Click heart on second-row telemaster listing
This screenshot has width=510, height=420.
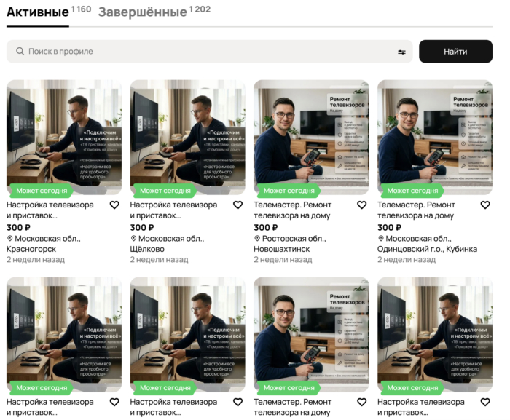click(361, 403)
